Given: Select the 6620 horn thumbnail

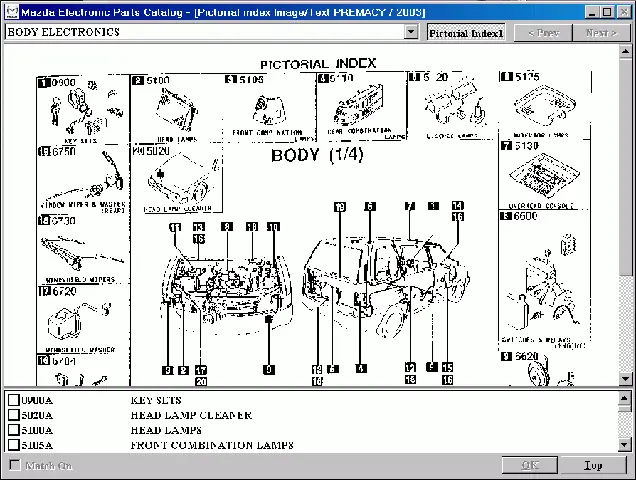Looking at the screenshot, I should click(x=544, y=368).
